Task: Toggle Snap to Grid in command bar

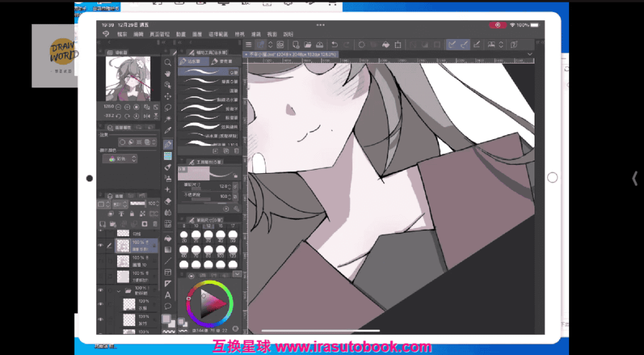Action: (477, 44)
